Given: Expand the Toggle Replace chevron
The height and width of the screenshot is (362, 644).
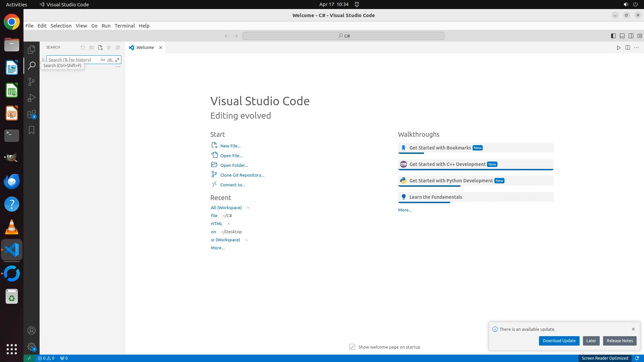Looking at the screenshot, I should pos(43,60).
